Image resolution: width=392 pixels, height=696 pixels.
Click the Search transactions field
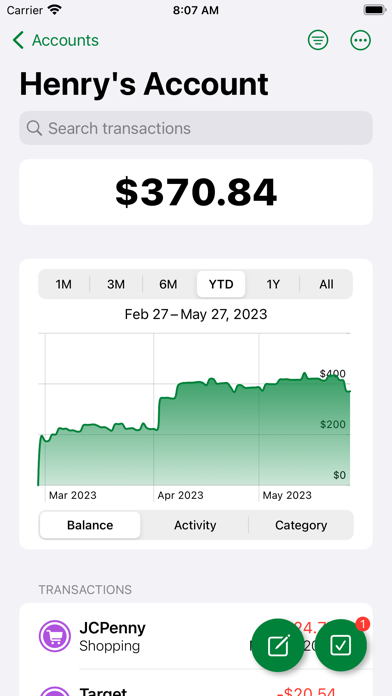[196, 128]
